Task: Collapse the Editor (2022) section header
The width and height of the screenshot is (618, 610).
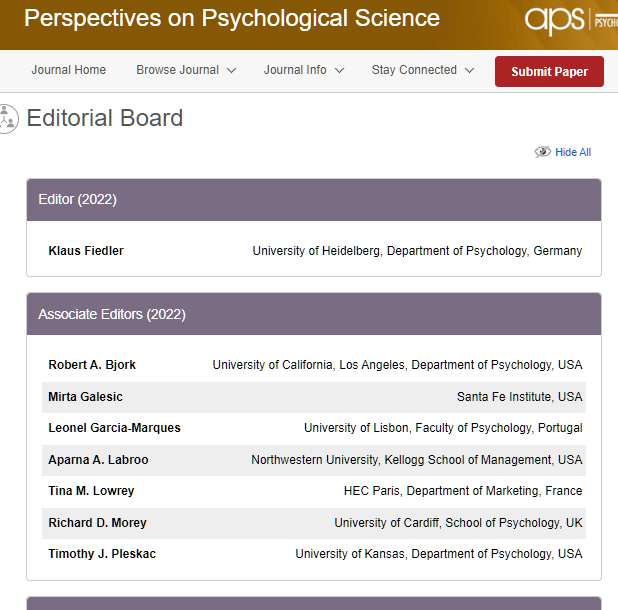Action: coord(314,200)
